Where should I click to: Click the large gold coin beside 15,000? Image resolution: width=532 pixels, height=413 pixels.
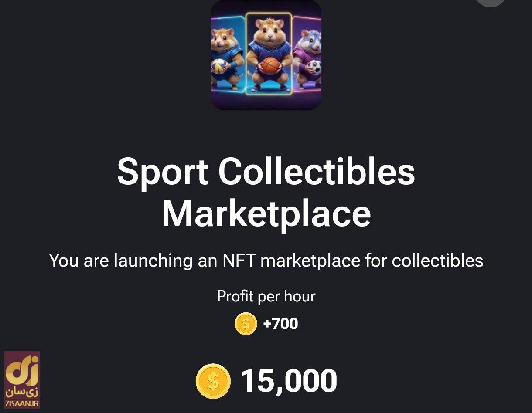(x=213, y=381)
